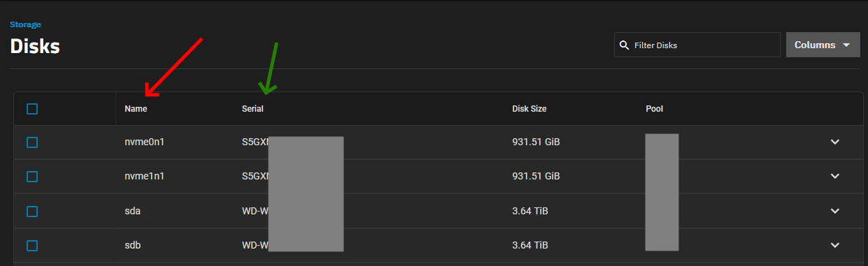The height and width of the screenshot is (266, 868).
Task: Check the box for disk sda
Action: coord(32,211)
